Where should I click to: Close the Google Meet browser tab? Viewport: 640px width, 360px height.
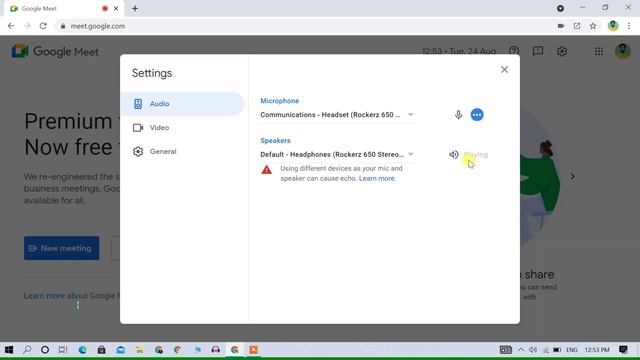[116, 8]
